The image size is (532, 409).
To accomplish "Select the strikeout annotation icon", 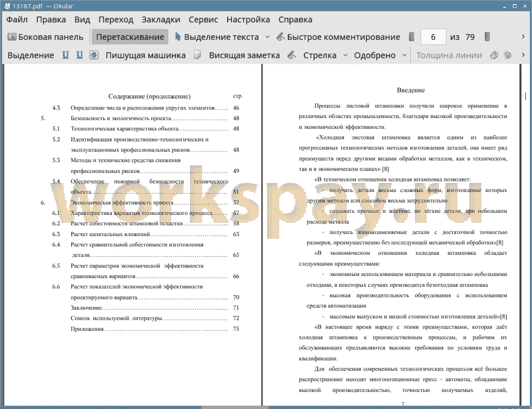I will (94, 55).
